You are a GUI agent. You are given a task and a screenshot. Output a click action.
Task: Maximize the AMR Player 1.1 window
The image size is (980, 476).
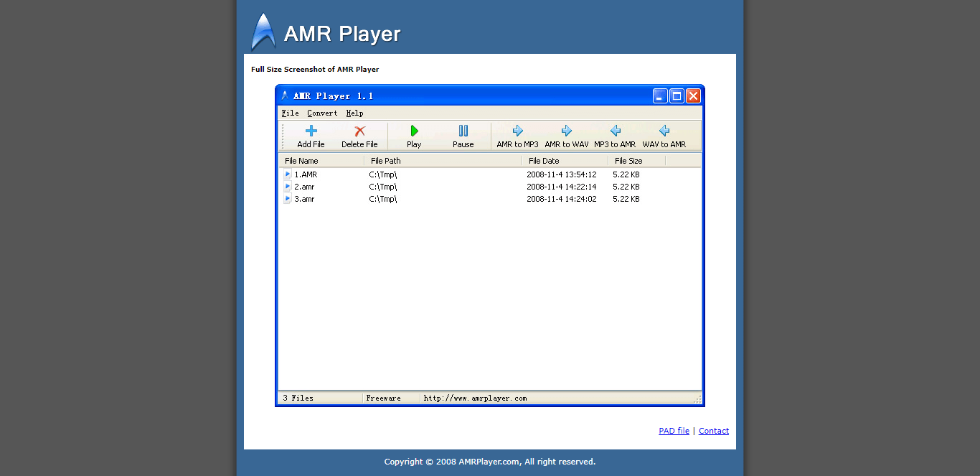pos(677,96)
